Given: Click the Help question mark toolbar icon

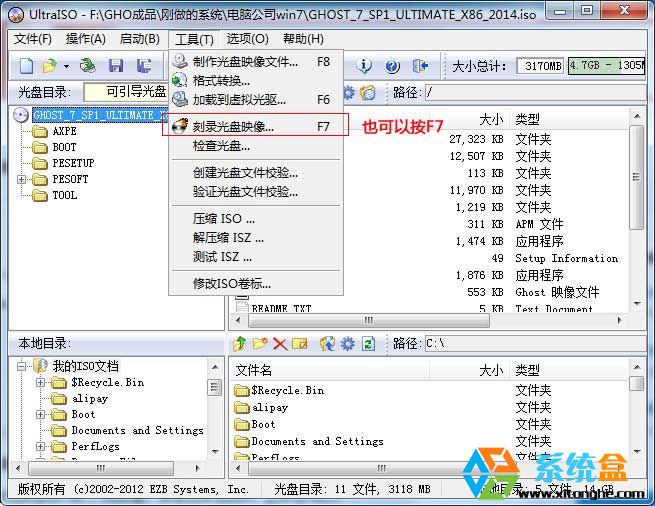Looking at the screenshot, I should click(392, 66).
